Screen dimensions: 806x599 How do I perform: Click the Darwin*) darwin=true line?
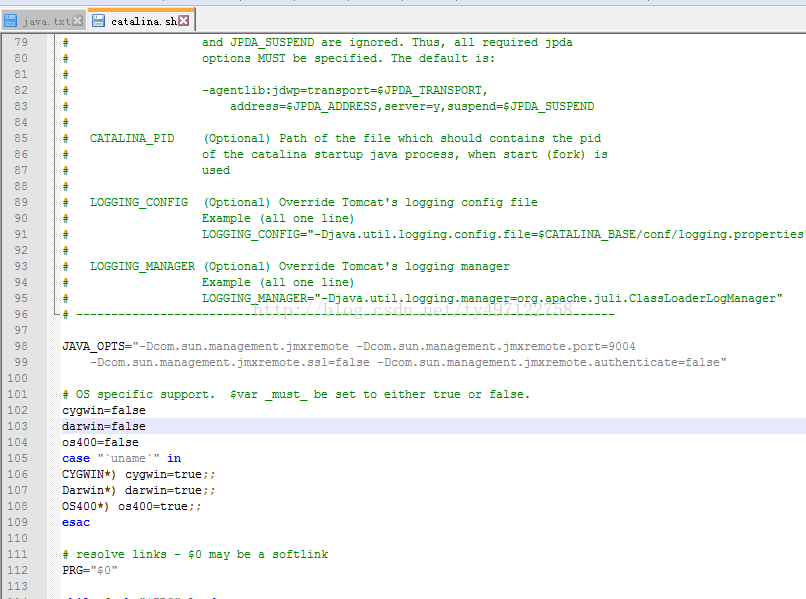tap(139, 490)
